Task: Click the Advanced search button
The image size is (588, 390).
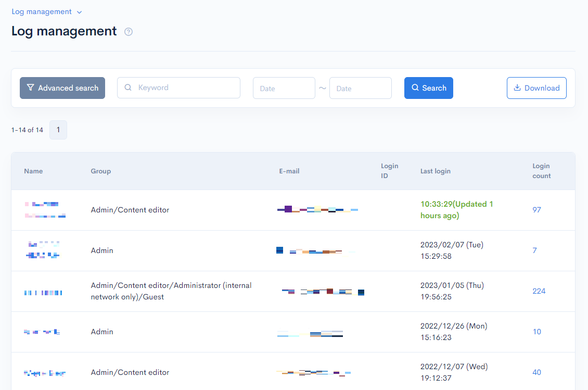Action: [x=62, y=87]
